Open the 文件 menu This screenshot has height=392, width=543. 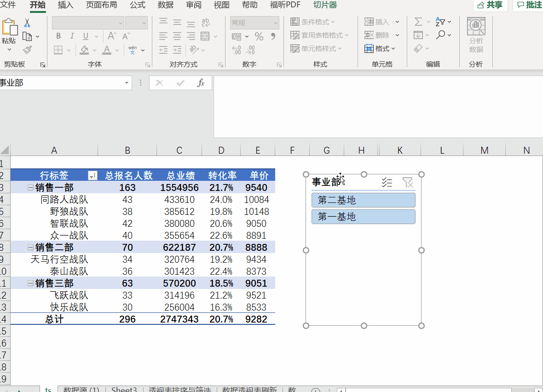[8, 5]
